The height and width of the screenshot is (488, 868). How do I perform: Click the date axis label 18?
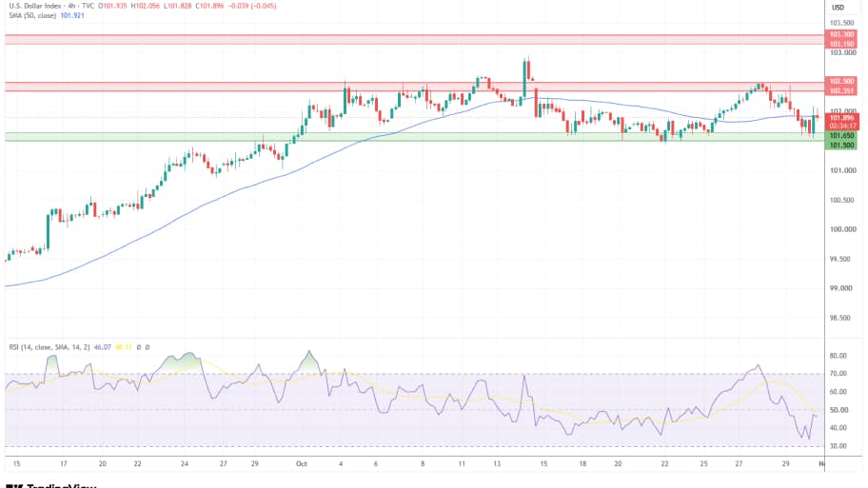click(582, 463)
